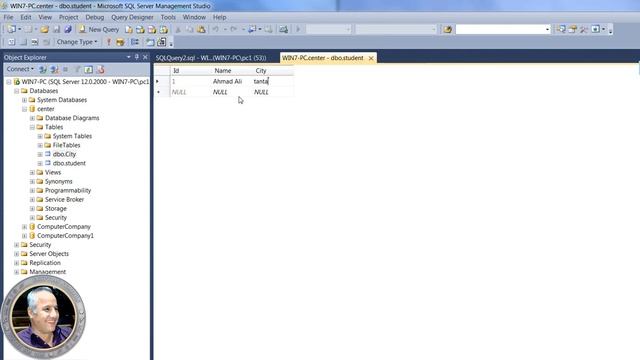Image resolution: width=640 pixels, height=360 pixels.
Task: Close the Object Explorer panel
Action: 145,57
